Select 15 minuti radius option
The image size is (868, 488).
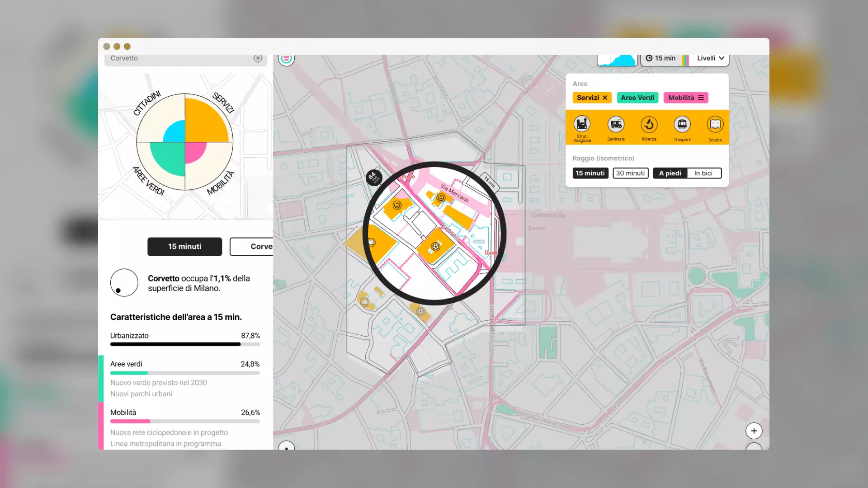tap(590, 173)
